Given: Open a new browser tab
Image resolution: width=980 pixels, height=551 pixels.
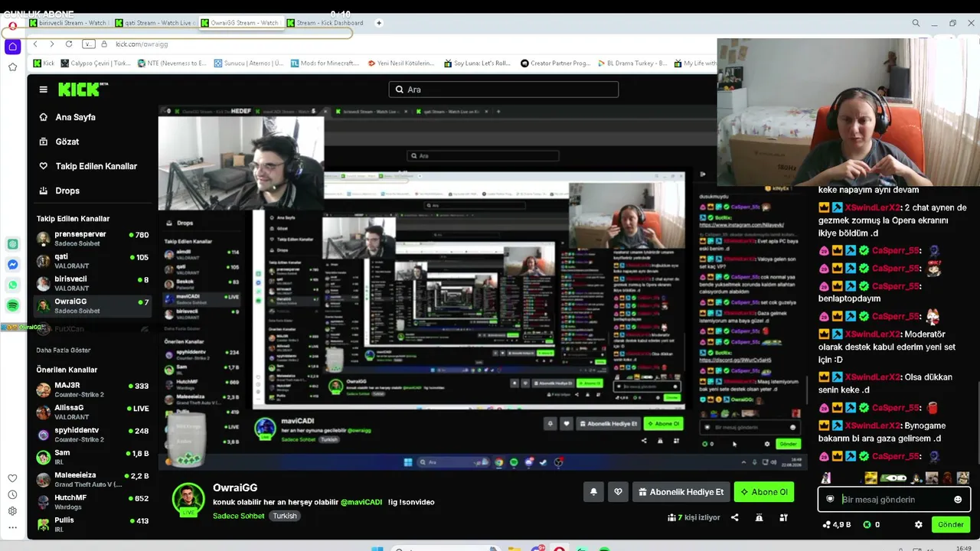Looking at the screenshot, I should click(379, 23).
